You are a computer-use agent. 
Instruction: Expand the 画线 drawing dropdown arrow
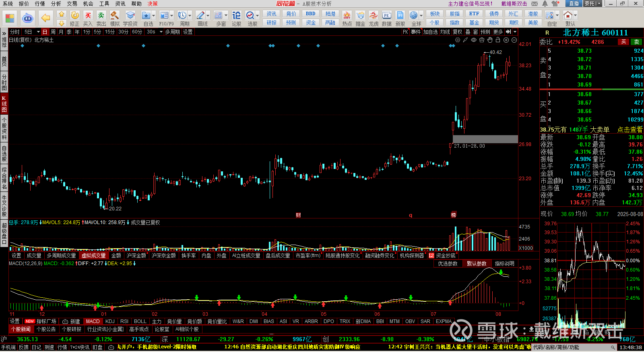(208, 16)
